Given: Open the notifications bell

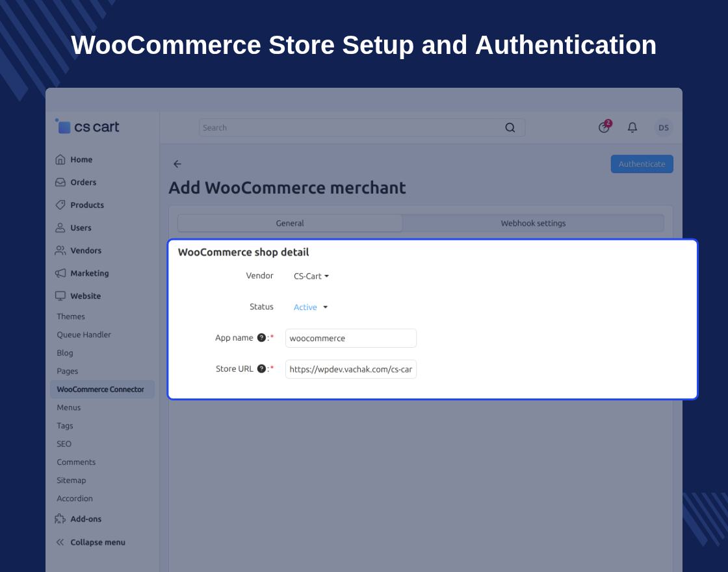Looking at the screenshot, I should (x=632, y=127).
